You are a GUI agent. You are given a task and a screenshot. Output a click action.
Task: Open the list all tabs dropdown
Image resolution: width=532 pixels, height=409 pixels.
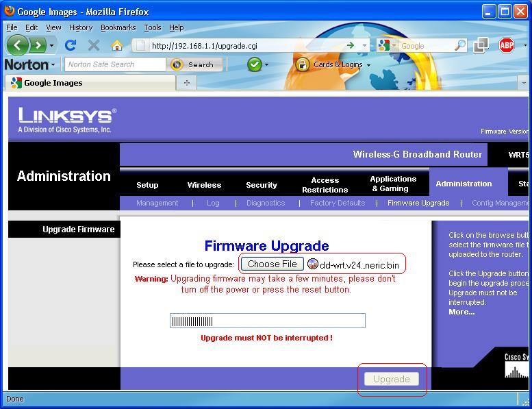524,83
